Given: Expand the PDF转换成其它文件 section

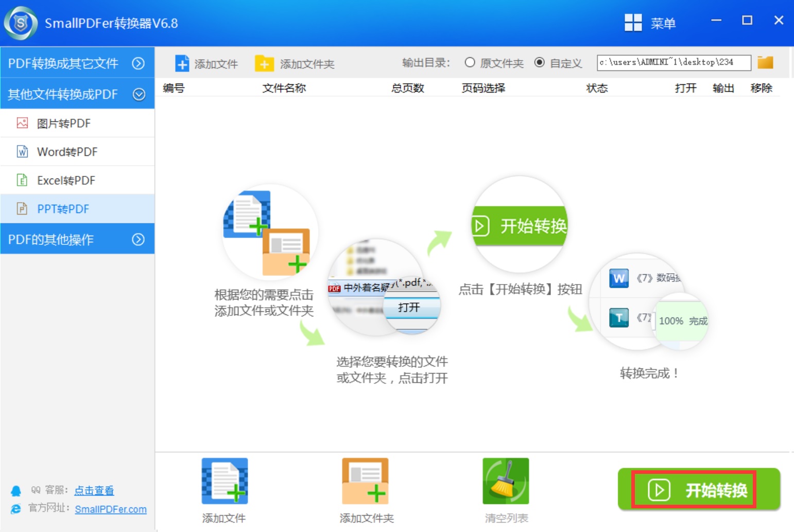Looking at the screenshot, I should [77, 63].
